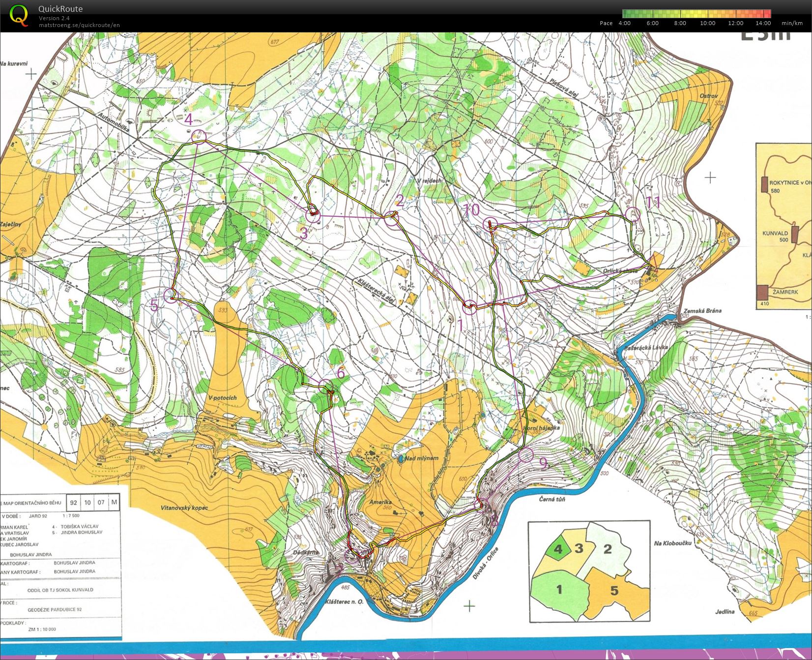Click the GEODÉZIE PARDUBICE 92 credit text

point(55,610)
